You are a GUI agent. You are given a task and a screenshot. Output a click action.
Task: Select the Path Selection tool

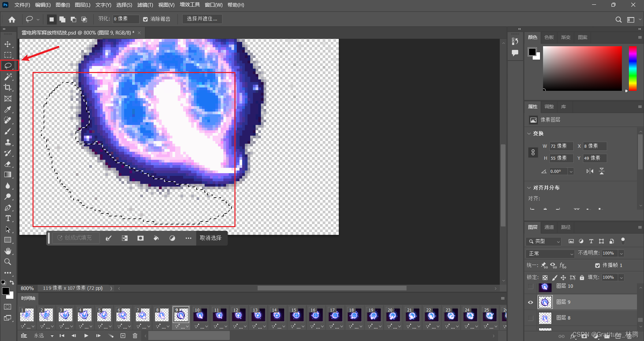[8, 229]
